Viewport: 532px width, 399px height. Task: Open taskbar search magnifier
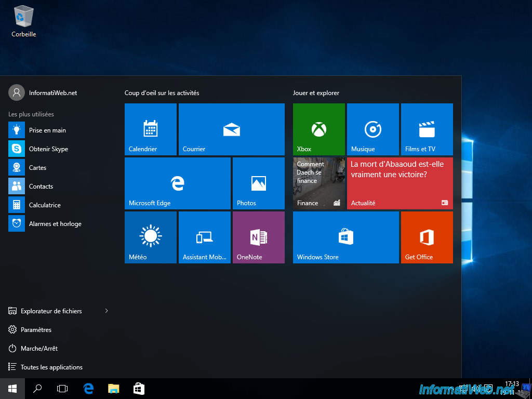coord(37,389)
